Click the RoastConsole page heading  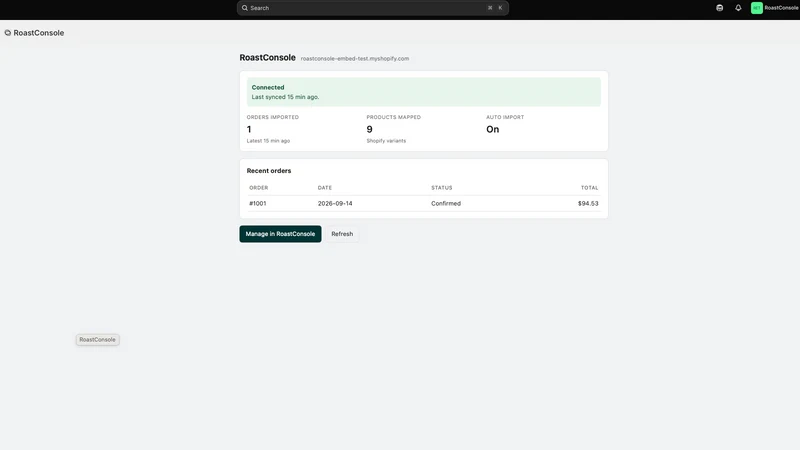[x=267, y=58]
